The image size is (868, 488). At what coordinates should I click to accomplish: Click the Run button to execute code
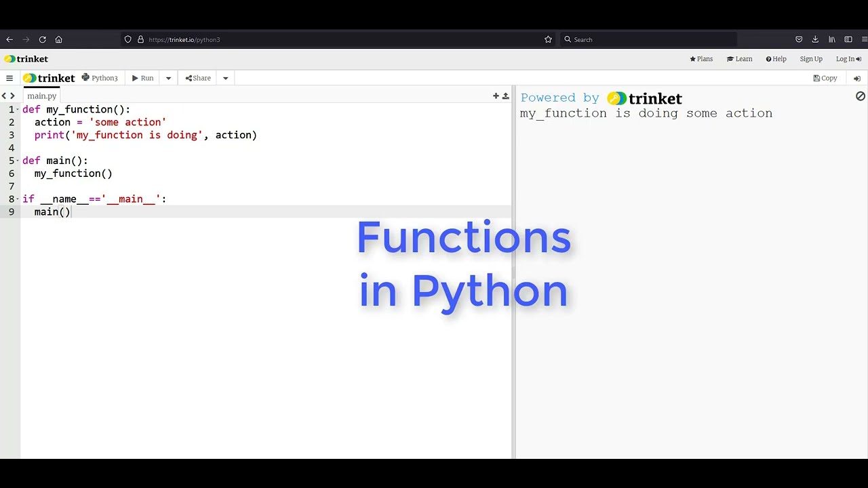tap(142, 78)
